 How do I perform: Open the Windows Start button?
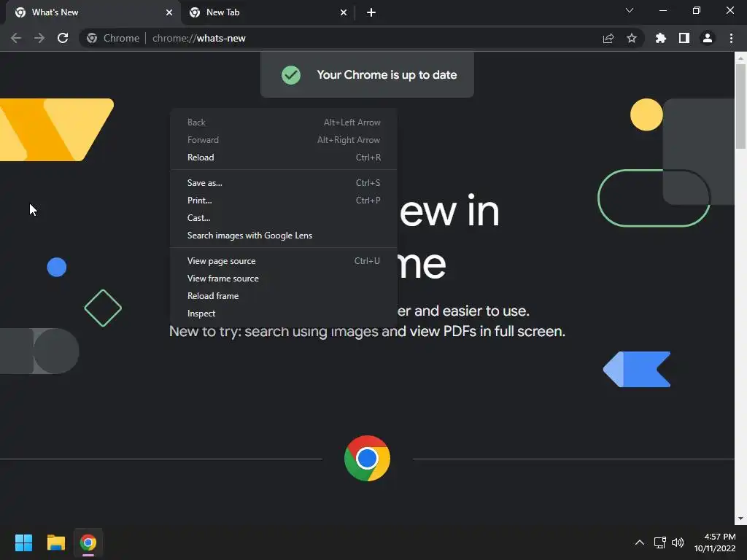(23, 542)
